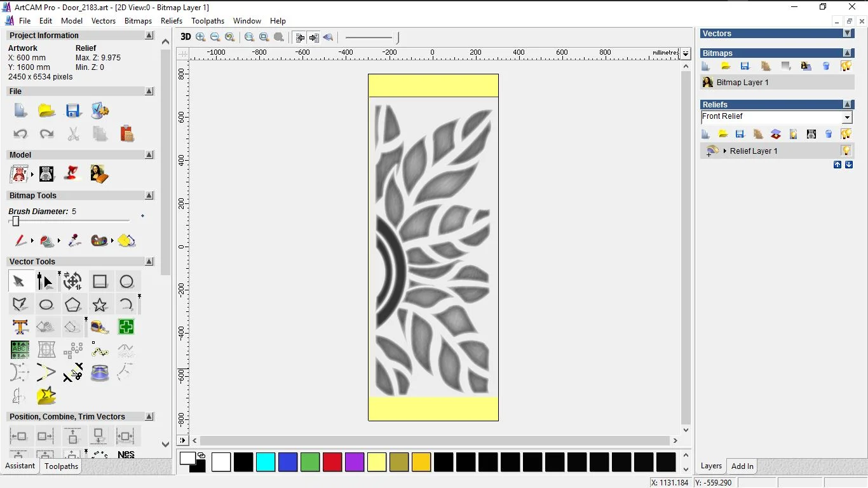Select the Create Star vector tool
The width and height of the screenshot is (868, 488).
(x=100, y=304)
